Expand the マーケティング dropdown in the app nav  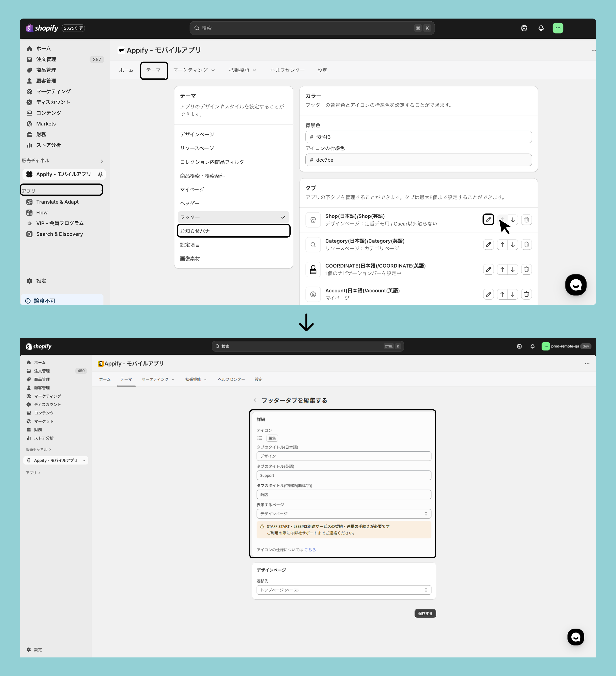(194, 70)
